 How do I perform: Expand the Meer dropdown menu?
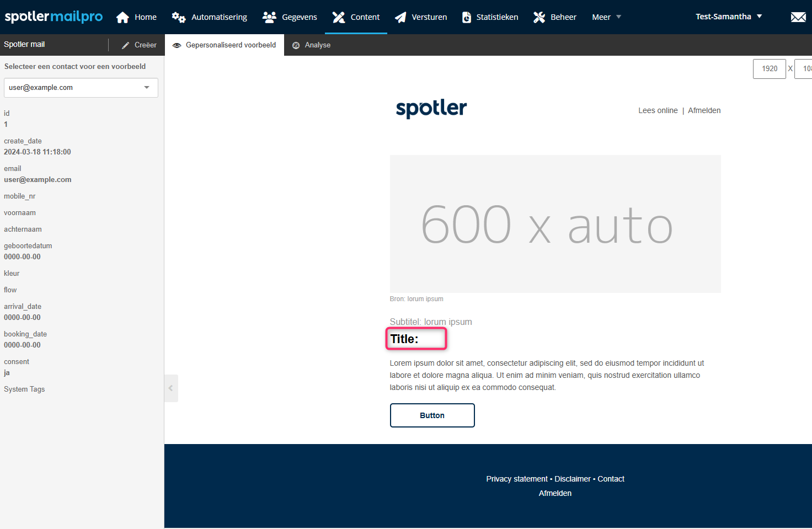coord(606,17)
